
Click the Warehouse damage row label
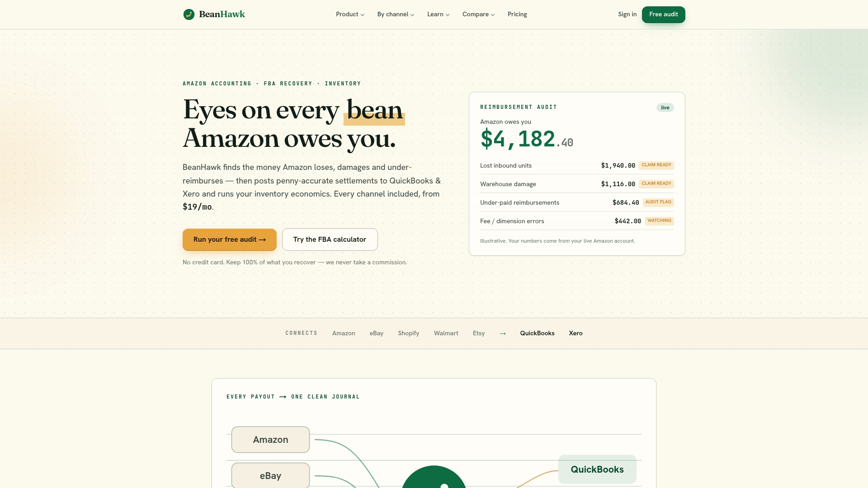pyautogui.click(x=508, y=184)
